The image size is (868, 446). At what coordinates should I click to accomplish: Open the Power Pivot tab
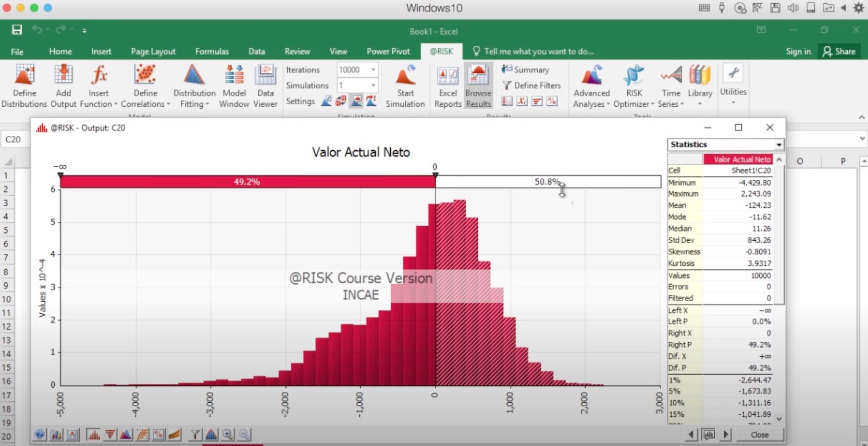[388, 52]
